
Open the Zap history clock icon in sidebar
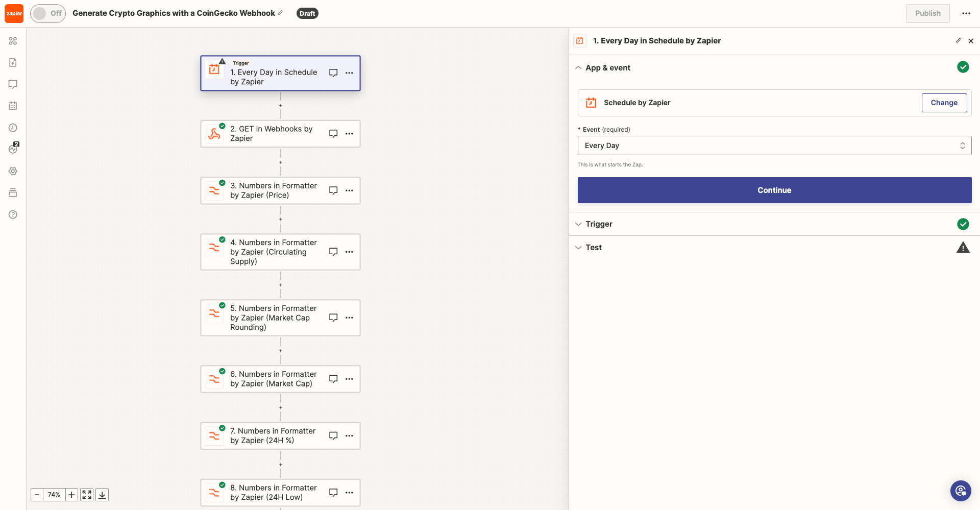pyautogui.click(x=13, y=128)
